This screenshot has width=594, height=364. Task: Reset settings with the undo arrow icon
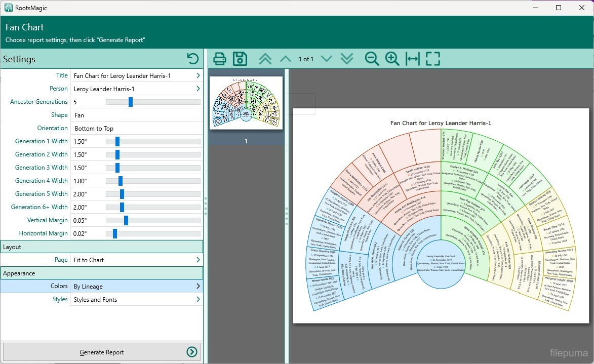(192, 59)
